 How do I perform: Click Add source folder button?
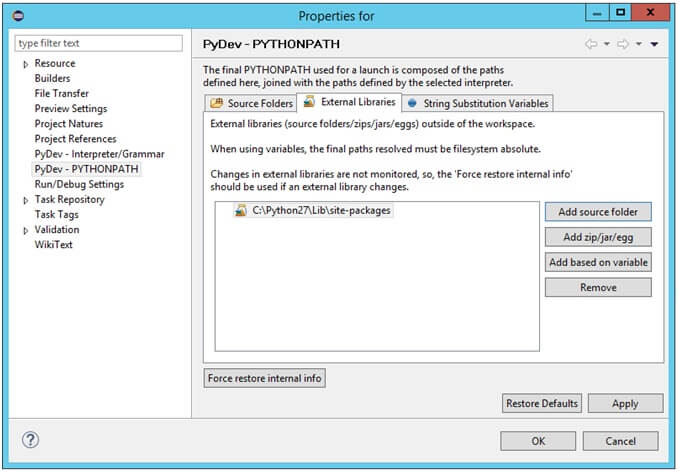[x=598, y=212]
